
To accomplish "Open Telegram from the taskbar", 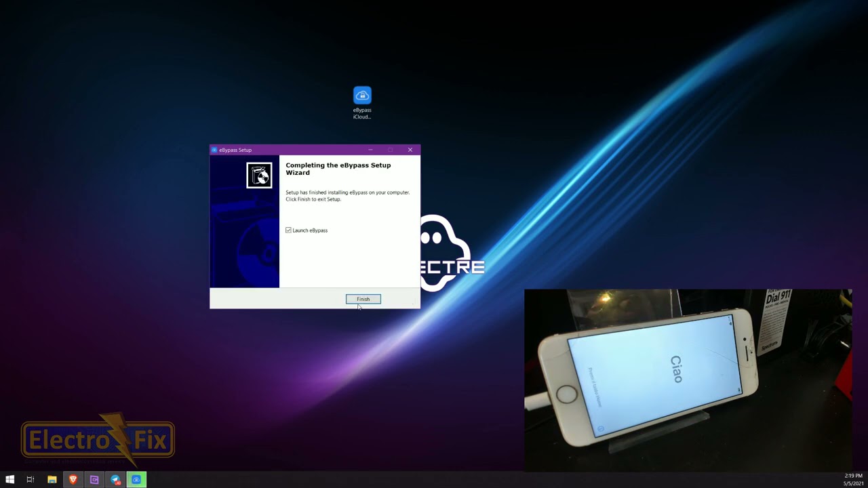I will 115,480.
